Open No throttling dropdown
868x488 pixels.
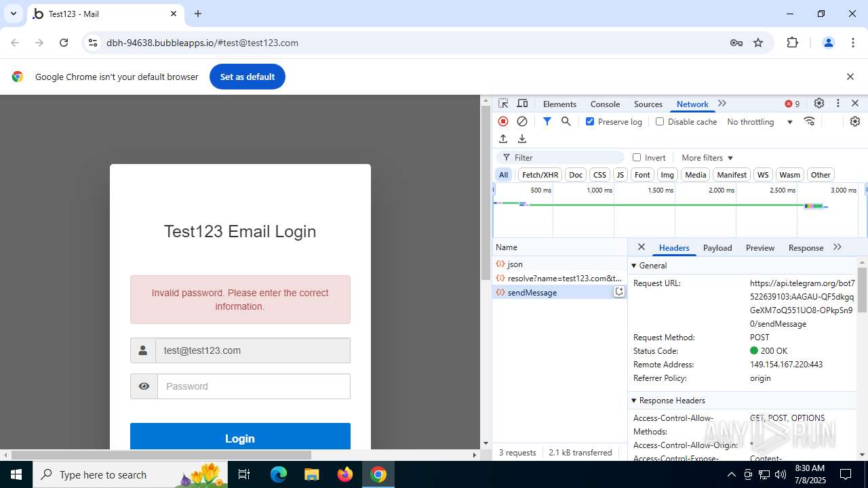(759, 122)
